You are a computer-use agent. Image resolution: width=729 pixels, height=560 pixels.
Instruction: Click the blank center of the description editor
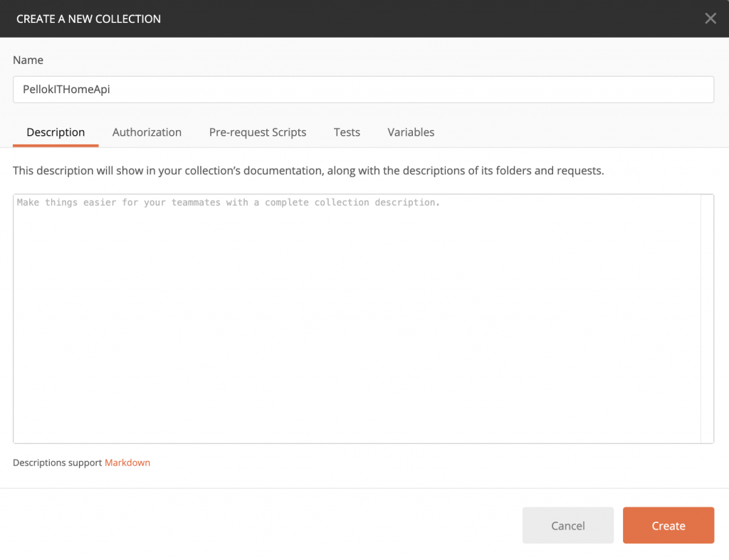[x=356, y=320]
